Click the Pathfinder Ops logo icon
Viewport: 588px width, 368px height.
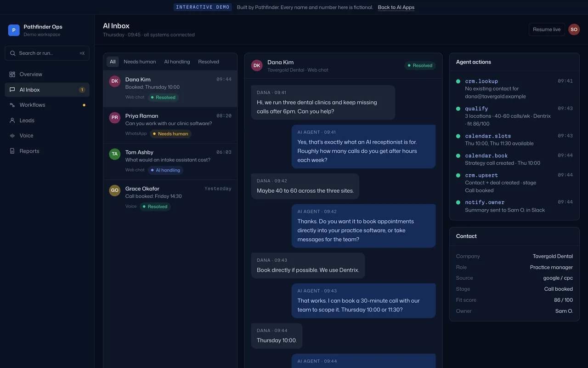click(14, 30)
